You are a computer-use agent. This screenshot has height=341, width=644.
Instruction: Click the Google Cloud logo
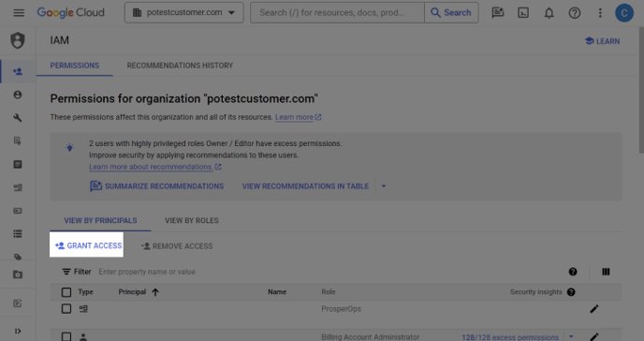pos(70,13)
